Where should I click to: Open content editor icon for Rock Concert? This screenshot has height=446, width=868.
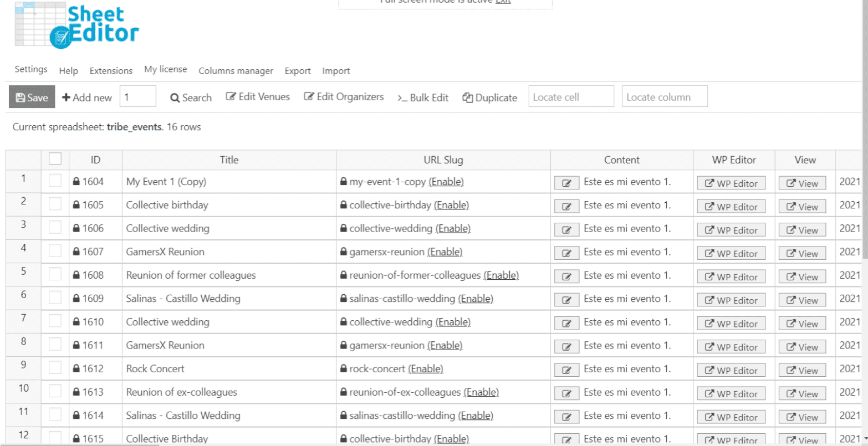click(566, 370)
